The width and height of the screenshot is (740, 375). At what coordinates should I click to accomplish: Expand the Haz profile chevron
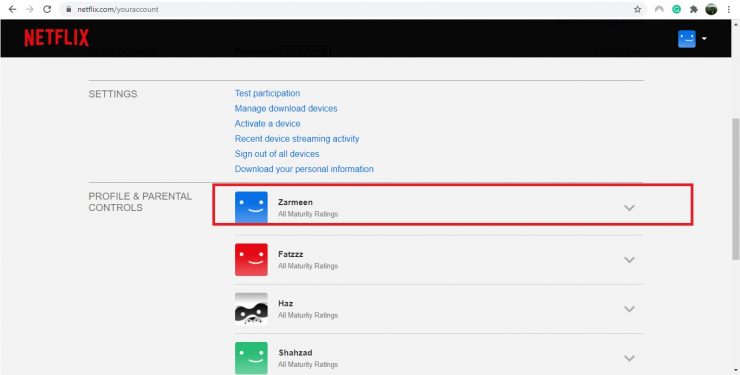point(629,309)
